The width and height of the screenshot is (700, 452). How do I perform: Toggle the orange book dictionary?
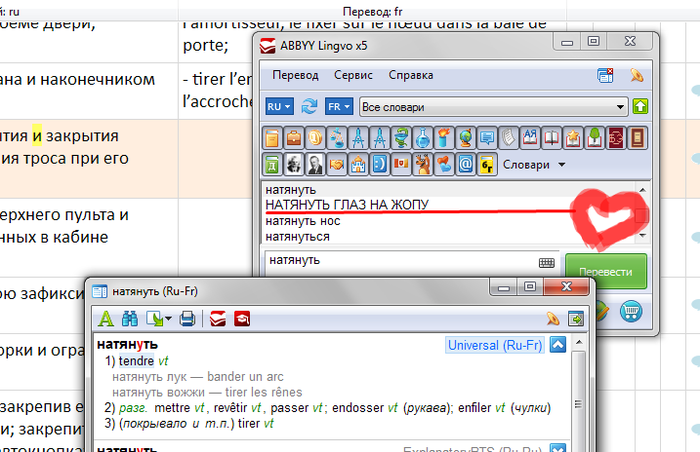pos(272,138)
